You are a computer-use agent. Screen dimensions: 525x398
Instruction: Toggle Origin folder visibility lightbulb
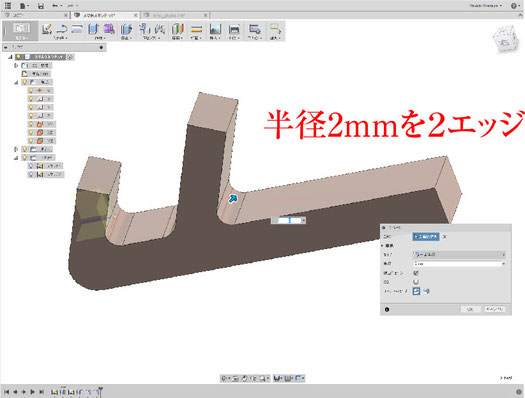coord(25,82)
